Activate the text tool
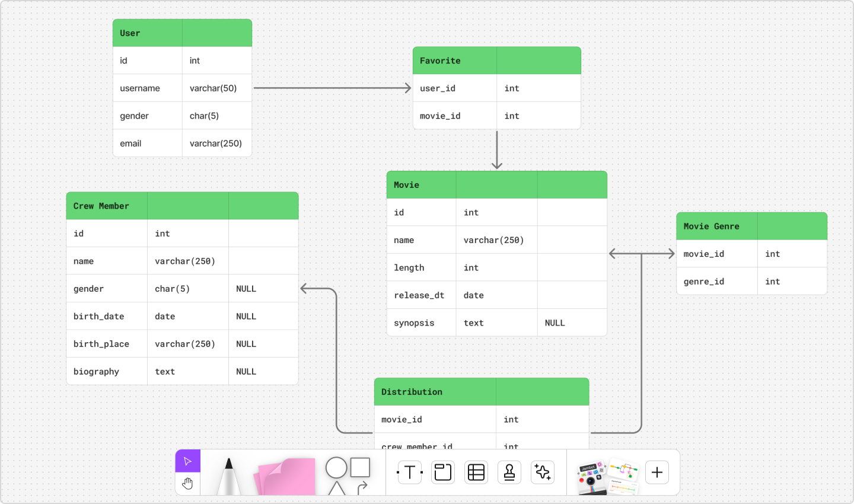Viewport: 854px width, 504px height. coord(409,472)
